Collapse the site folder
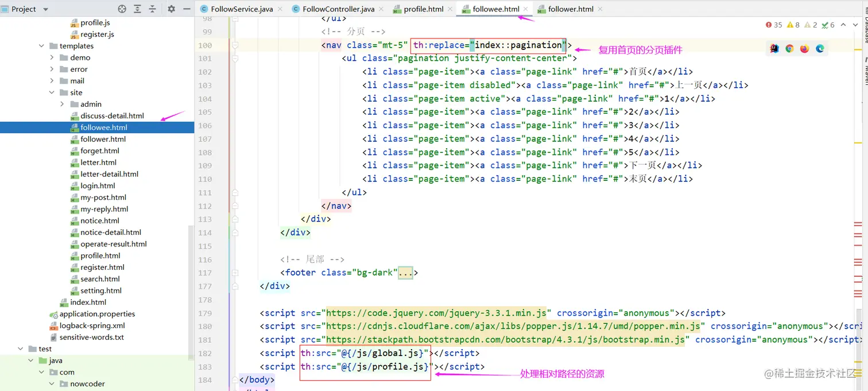Viewport: 868px width, 391px height. point(52,92)
